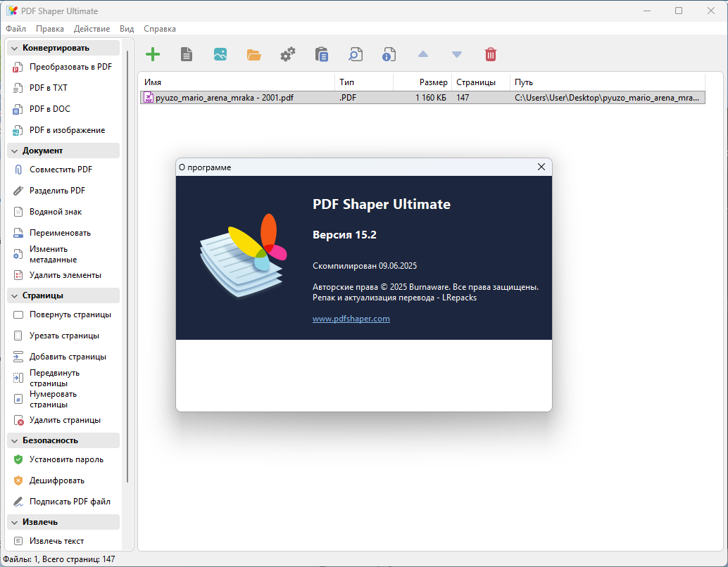The height and width of the screenshot is (567, 728).
Task: Select Нумеровать страницы in sidebar
Action: [x=63, y=399]
